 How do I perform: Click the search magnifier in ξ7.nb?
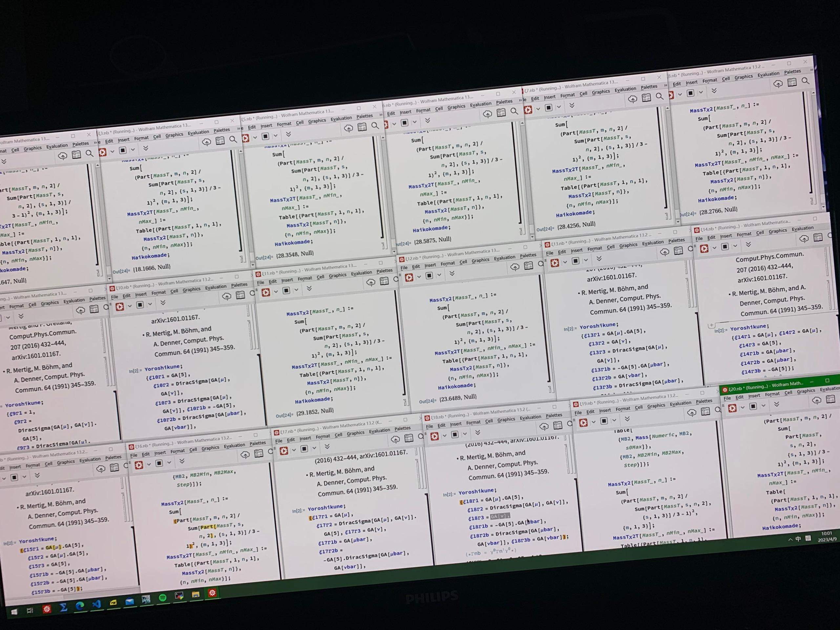point(660,96)
